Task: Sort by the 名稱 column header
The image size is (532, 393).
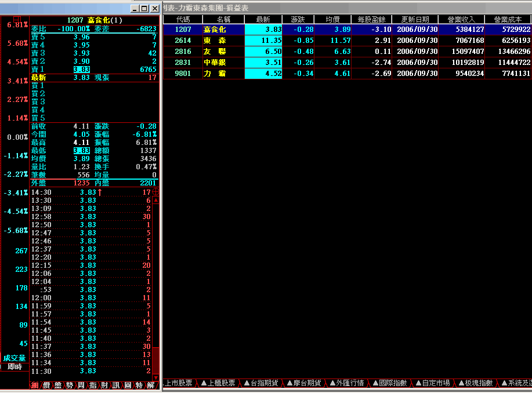Action: (x=223, y=19)
